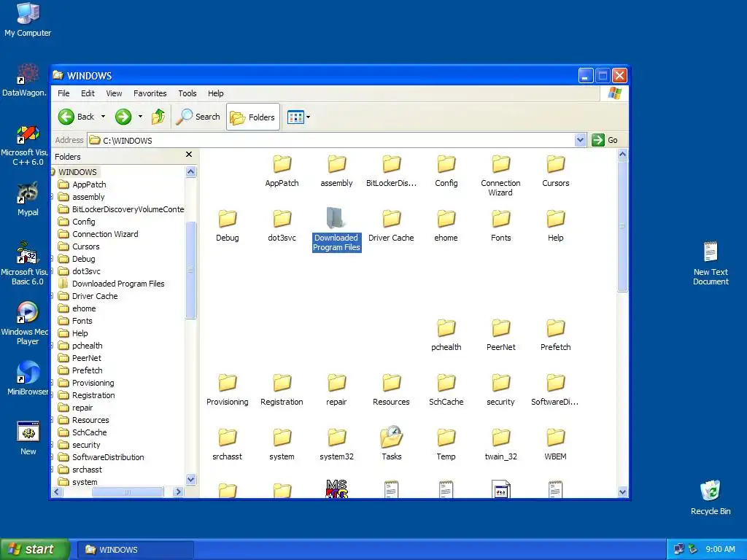Click the WINDOWS taskbar button
747x560 pixels.
click(x=135, y=550)
